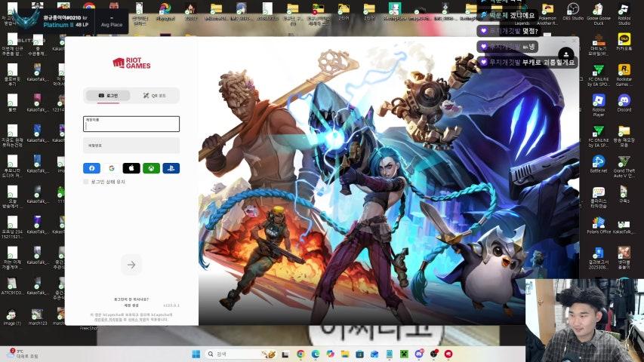644x362 pixels.
Task: Sign in with PlayStation
Action: [171, 168]
